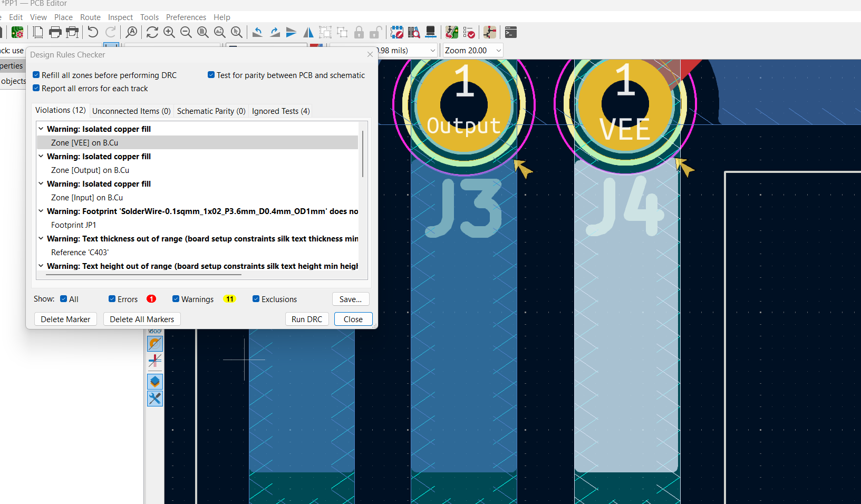The height and width of the screenshot is (504, 861).
Task: Zoom to fit the board
Action: click(x=202, y=33)
